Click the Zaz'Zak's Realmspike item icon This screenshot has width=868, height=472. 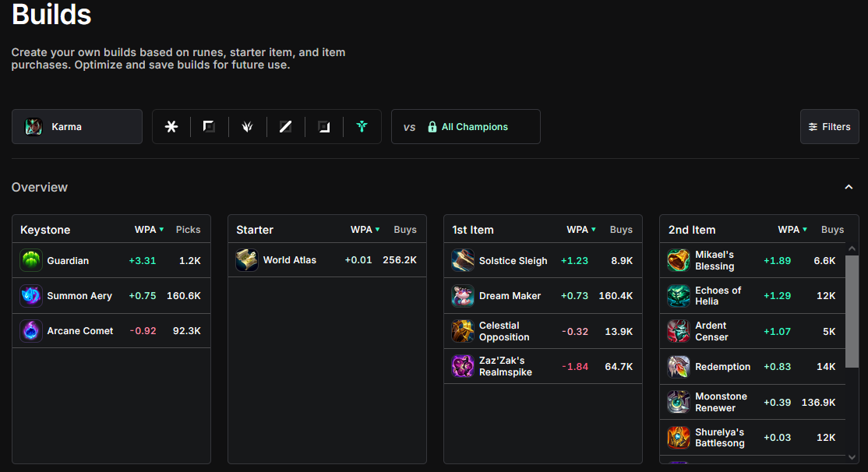[463, 366]
